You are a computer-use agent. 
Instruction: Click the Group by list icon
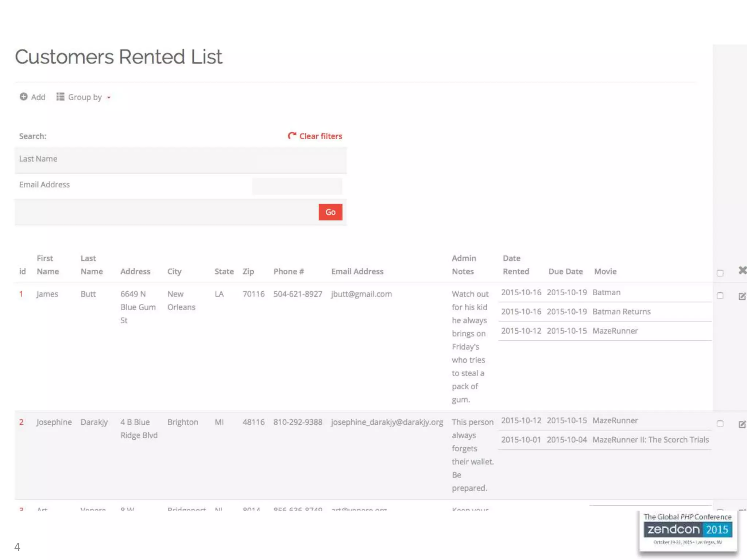pos(60,97)
